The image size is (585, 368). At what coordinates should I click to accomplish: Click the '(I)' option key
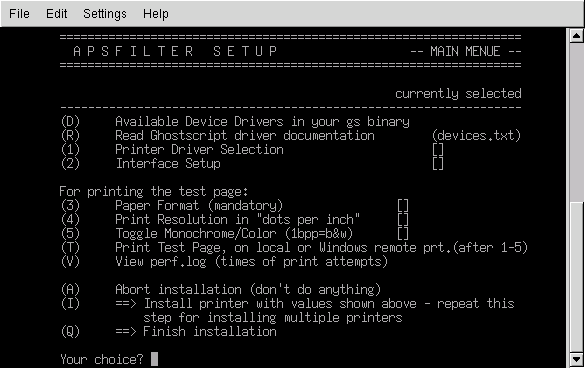70,303
